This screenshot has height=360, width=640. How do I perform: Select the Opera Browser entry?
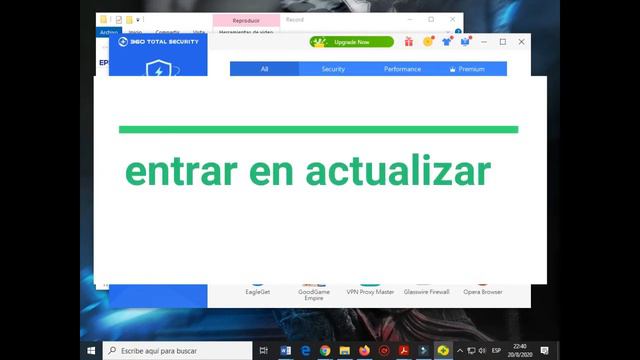pos(483,291)
